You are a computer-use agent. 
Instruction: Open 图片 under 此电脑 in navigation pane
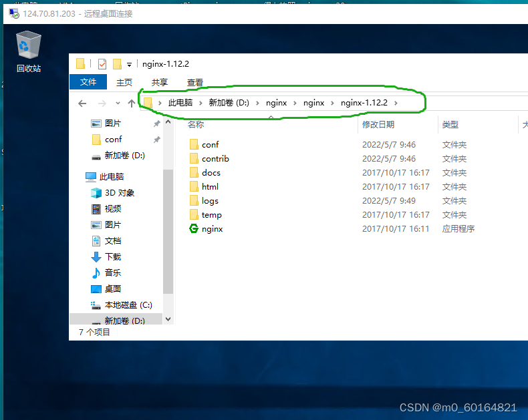(113, 225)
